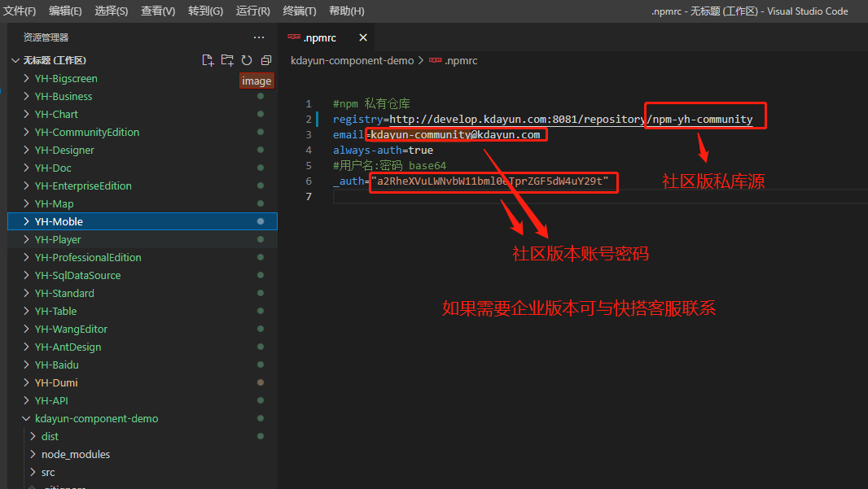
Task: Close the .npmrc editor tab
Action: point(363,37)
